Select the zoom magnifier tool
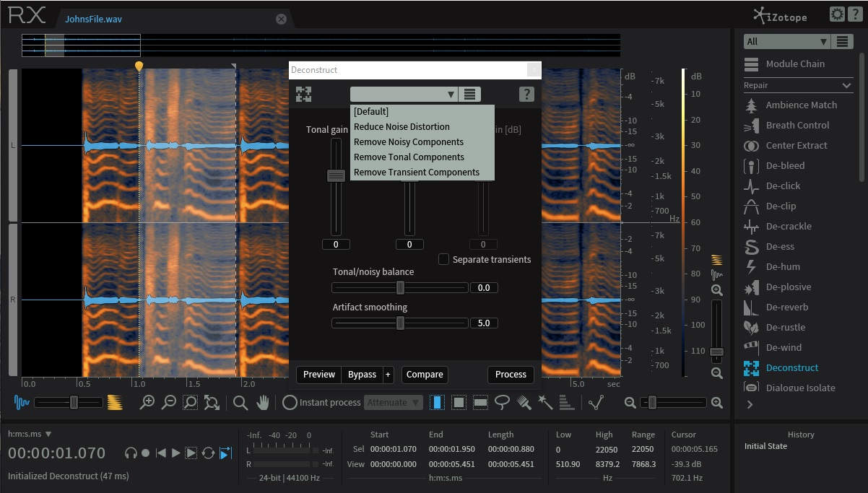Image resolution: width=868 pixels, height=493 pixels. (240, 402)
